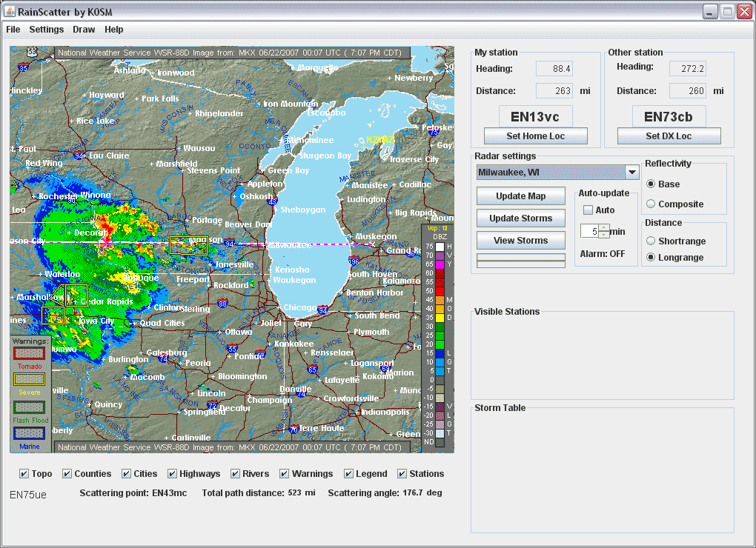This screenshot has height=548, width=756.
Task: Uncheck the Topo checkbox
Action: pyautogui.click(x=24, y=474)
